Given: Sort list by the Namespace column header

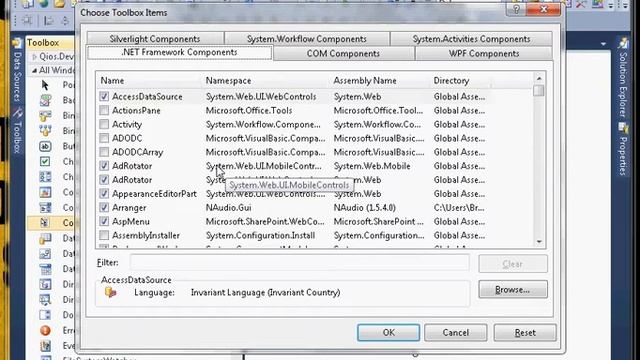Looking at the screenshot, I should point(266,80).
